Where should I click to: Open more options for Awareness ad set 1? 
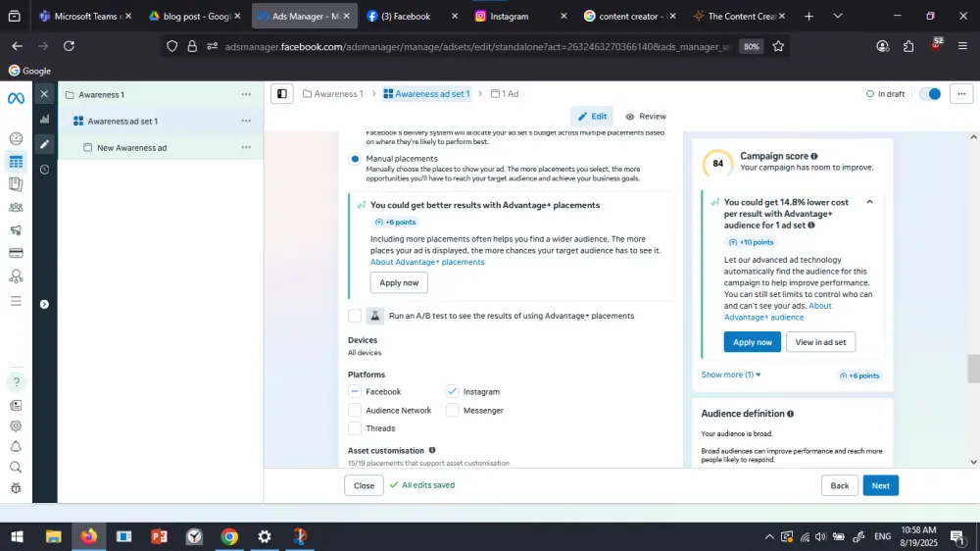click(x=246, y=121)
